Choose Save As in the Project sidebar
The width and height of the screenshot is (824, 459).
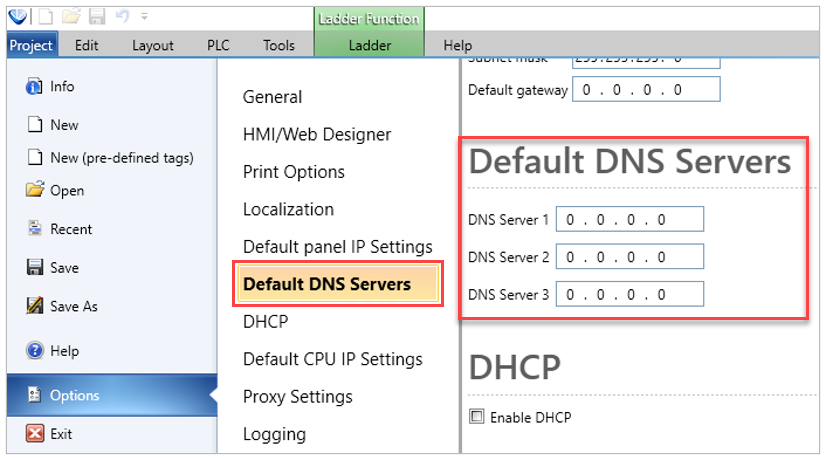point(73,307)
